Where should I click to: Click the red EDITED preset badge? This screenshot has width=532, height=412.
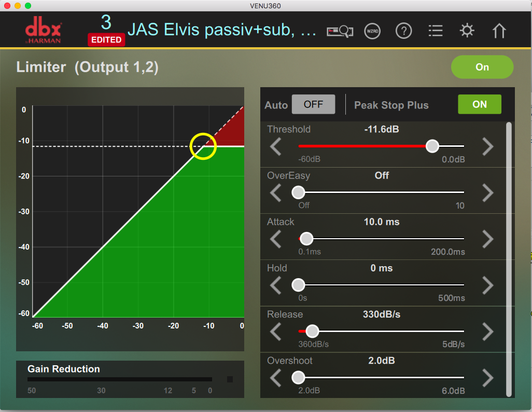pyautogui.click(x=106, y=40)
